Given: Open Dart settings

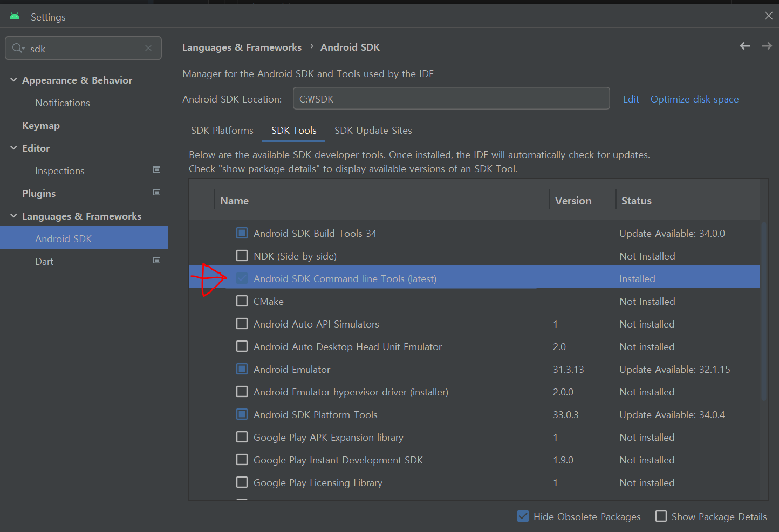Looking at the screenshot, I should [x=44, y=261].
